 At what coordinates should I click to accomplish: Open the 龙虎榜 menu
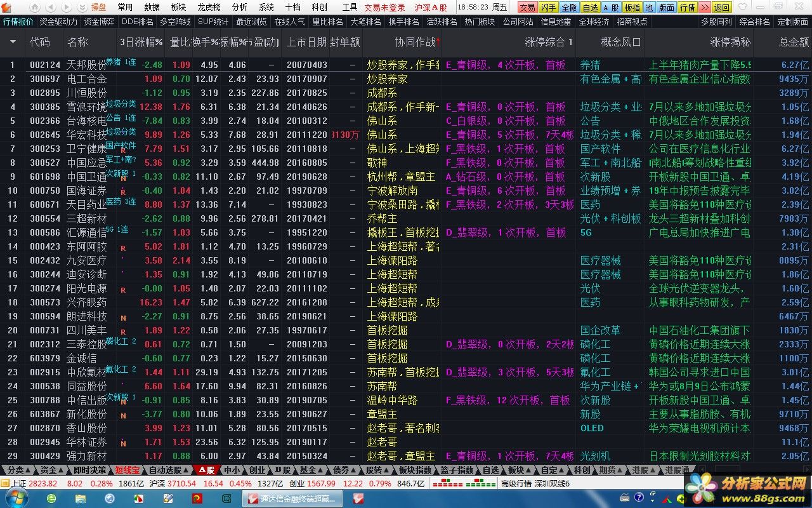point(209,8)
